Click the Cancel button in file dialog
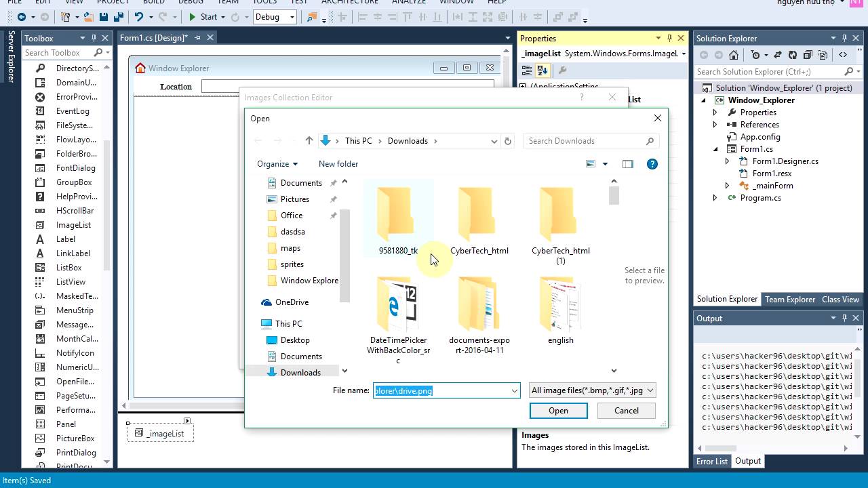The width and height of the screenshot is (868, 488). coord(627,411)
